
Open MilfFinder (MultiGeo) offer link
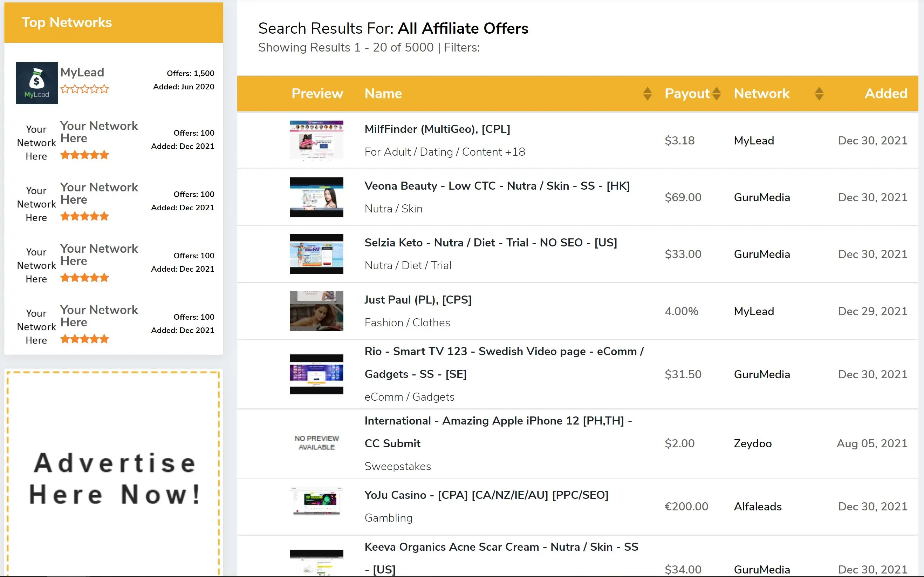coord(437,129)
